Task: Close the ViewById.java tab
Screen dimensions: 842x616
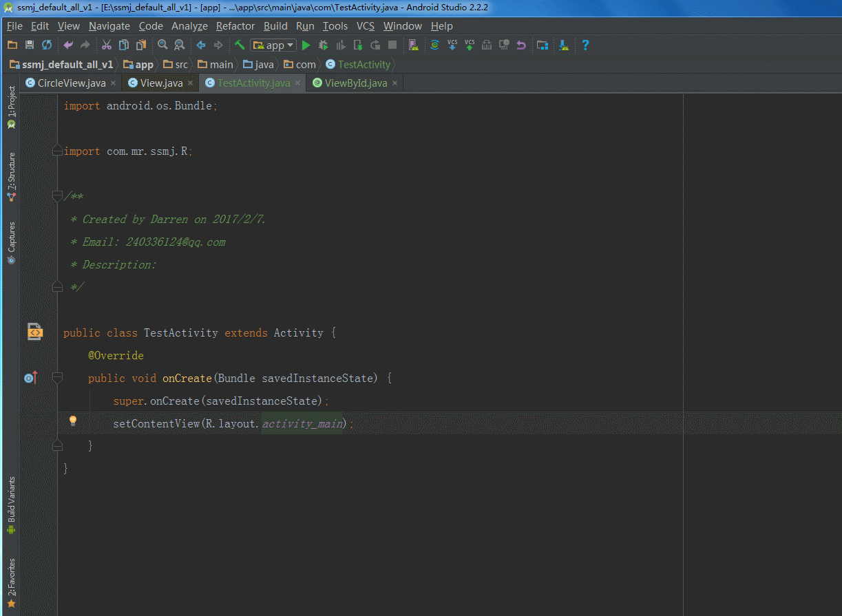Action: tap(394, 83)
